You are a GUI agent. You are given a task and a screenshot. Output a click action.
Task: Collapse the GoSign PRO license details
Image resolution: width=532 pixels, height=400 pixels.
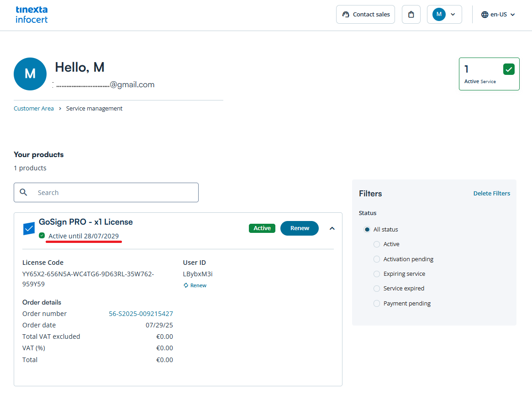pyautogui.click(x=332, y=228)
